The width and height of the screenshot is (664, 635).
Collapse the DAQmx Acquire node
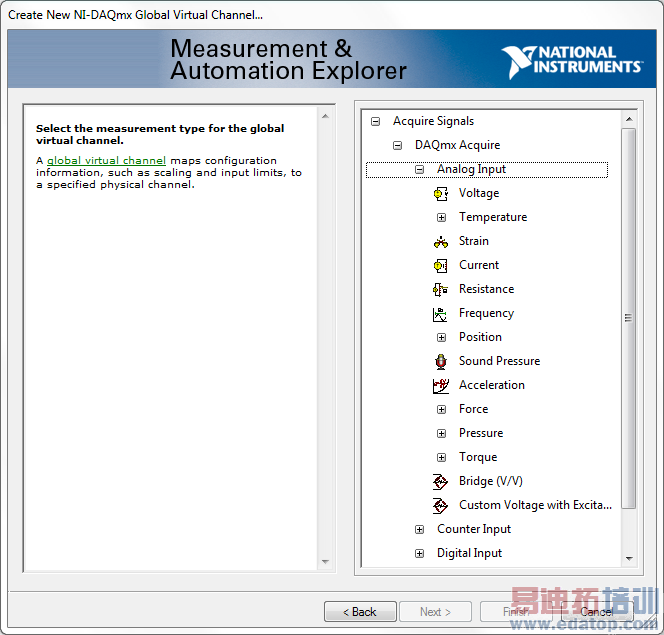pyautogui.click(x=397, y=146)
